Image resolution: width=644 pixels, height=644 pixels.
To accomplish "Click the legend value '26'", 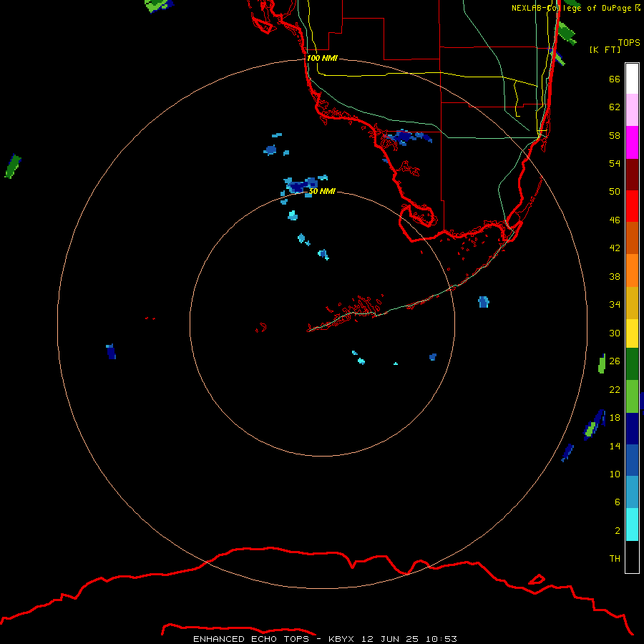I will 615,361.
